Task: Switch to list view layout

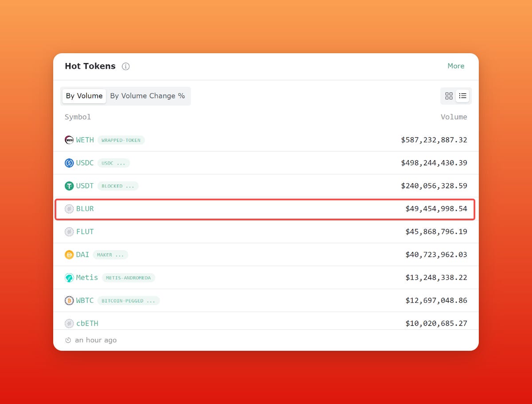Action: click(x=462, y=96)
